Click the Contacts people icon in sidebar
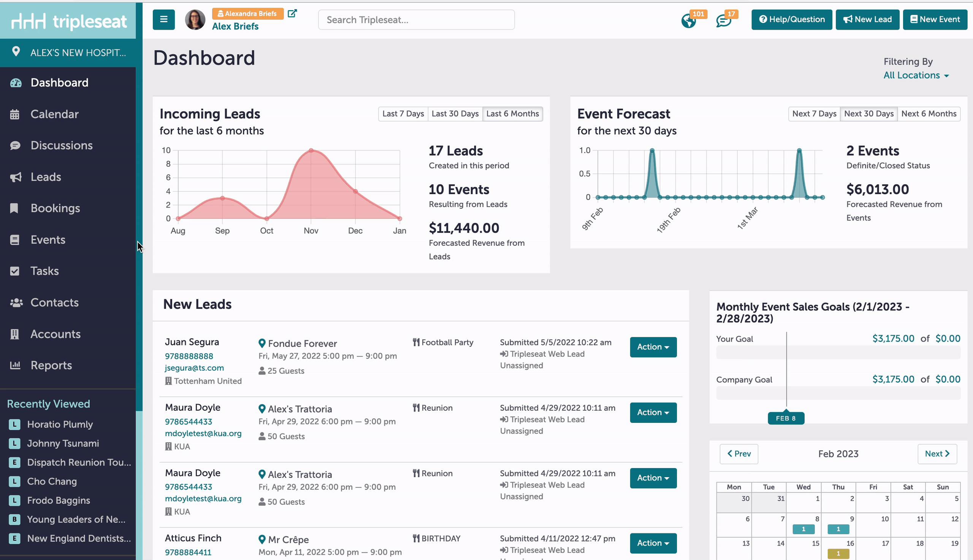This screenshot has width=973, height=560. tap(16, 303)
